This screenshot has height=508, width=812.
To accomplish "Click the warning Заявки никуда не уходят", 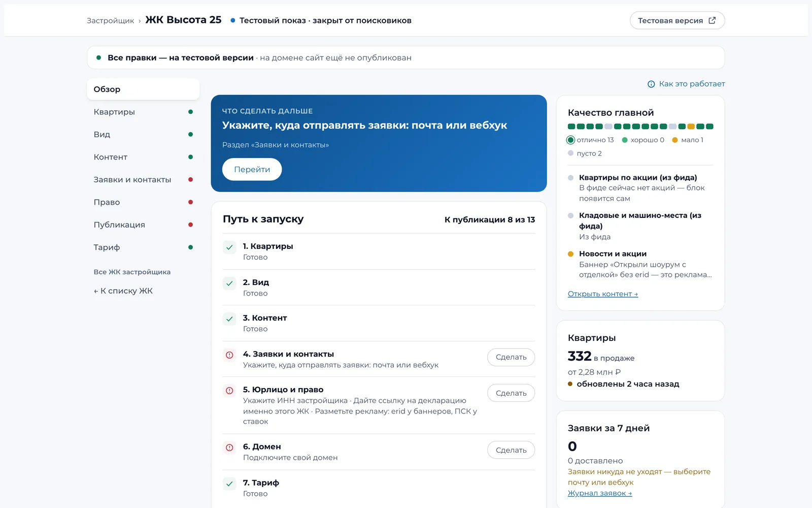I will click(639, 477).
